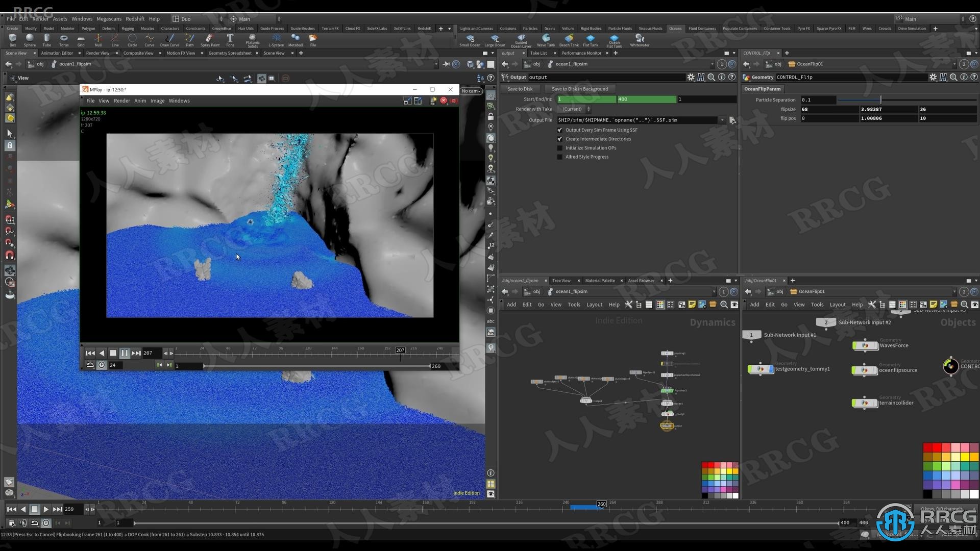The height and width of the screenshot is (551, 980).
Task: Open the left shelf set options arrow
Action: click(449, 29)
